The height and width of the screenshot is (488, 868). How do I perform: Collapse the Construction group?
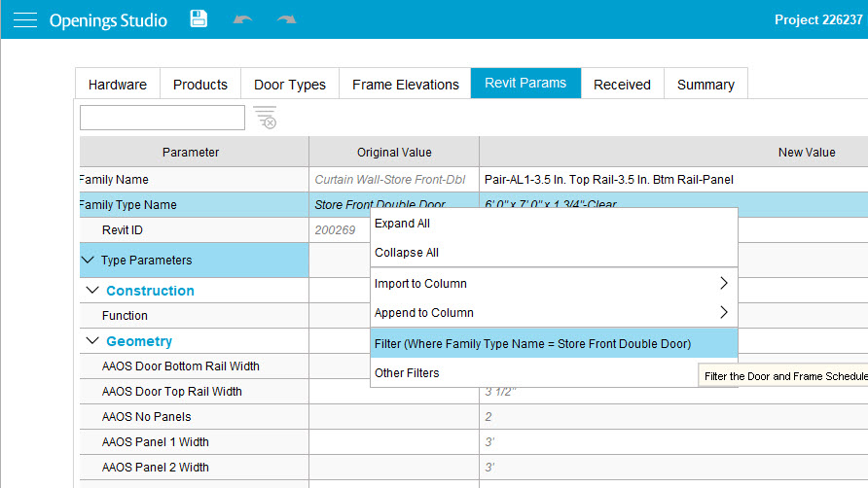point(93,291)
